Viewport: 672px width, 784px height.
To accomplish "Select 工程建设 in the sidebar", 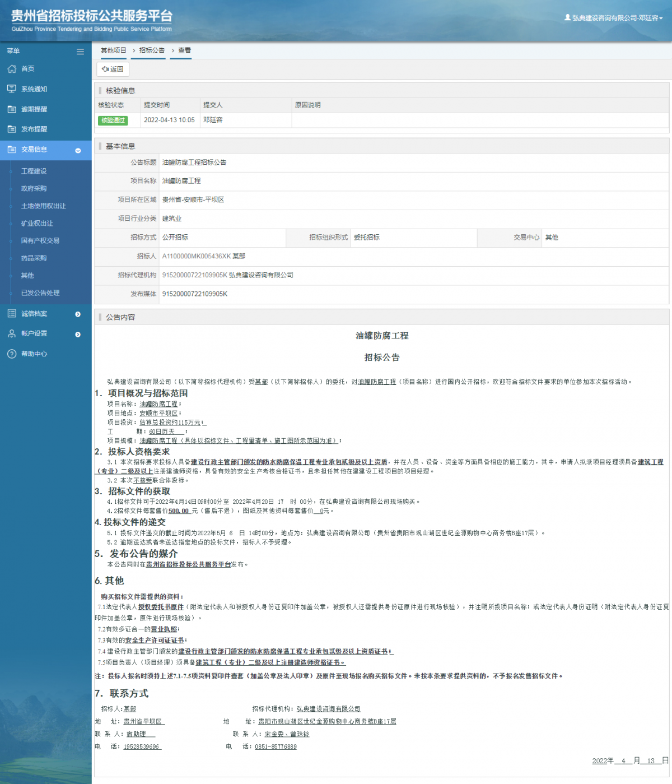I will [34, 171].
